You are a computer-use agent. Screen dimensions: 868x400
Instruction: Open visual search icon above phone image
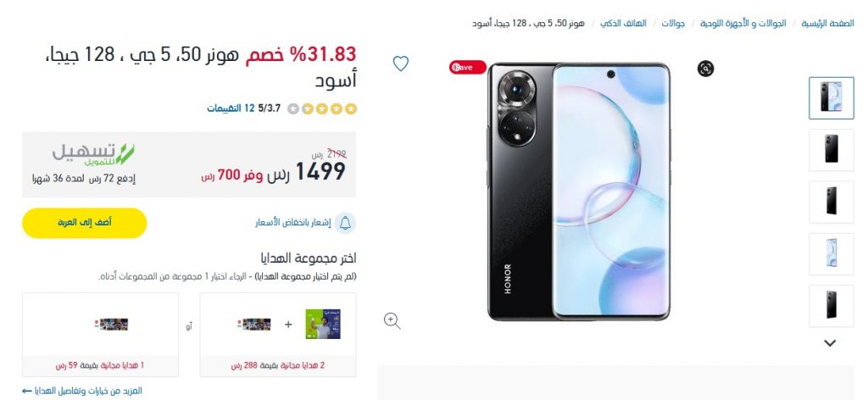point(705,69)
